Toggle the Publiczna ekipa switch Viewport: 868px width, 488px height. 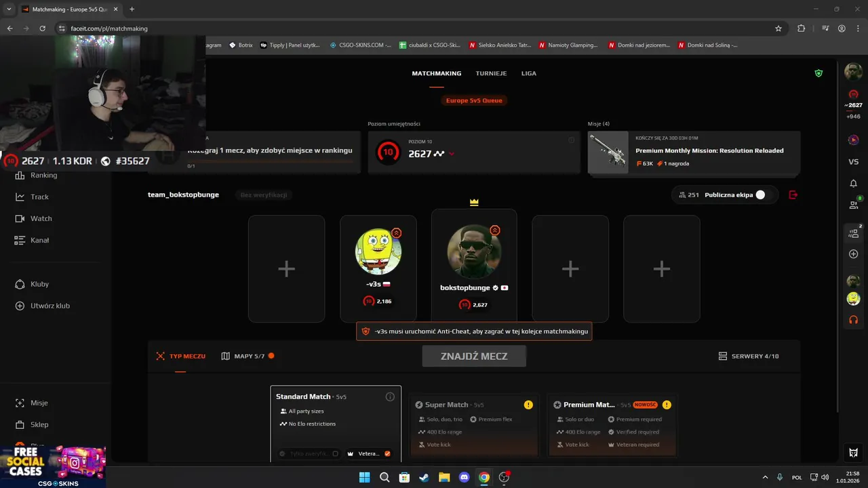[764, 195]
